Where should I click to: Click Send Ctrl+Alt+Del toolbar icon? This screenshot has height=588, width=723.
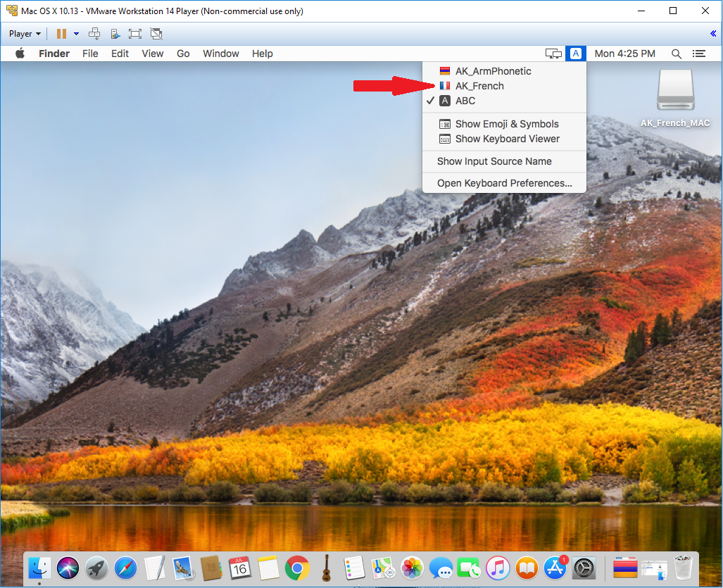(94, 34)
